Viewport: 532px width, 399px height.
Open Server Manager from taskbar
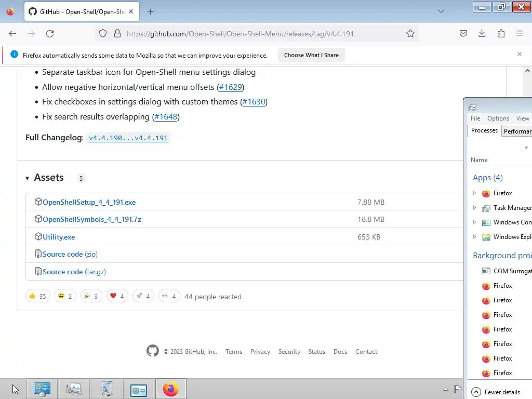[x=42, y=389]
